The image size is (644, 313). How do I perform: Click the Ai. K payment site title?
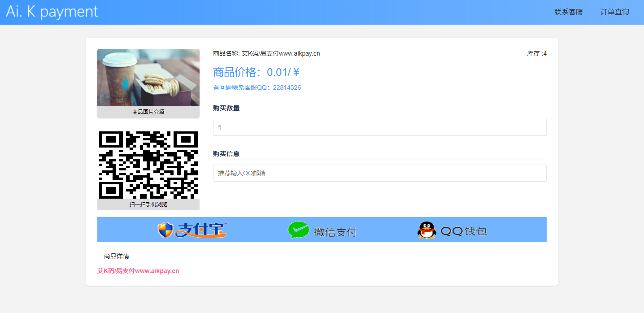[x=52, y=12]
